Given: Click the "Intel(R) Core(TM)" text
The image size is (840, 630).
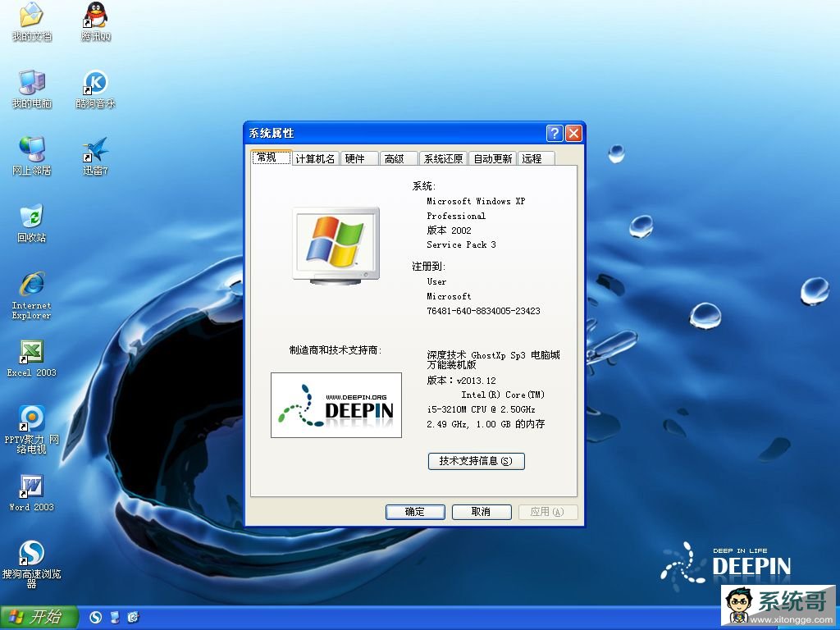Looking at the screenshot, I should pos(503,395).
